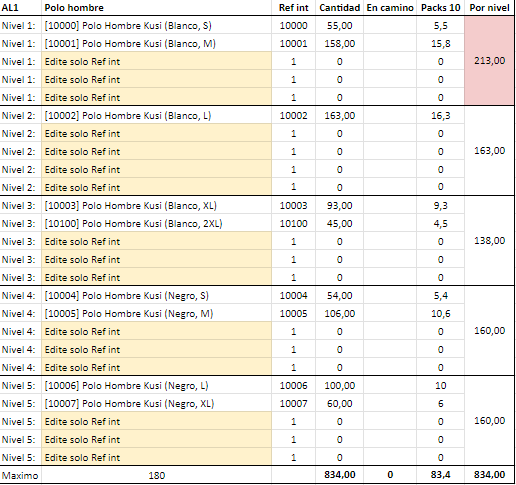This screenshot has width=516, height=485.
Task: Click total Cantidad cell 834,00
Action: click(x=339, y=475)
